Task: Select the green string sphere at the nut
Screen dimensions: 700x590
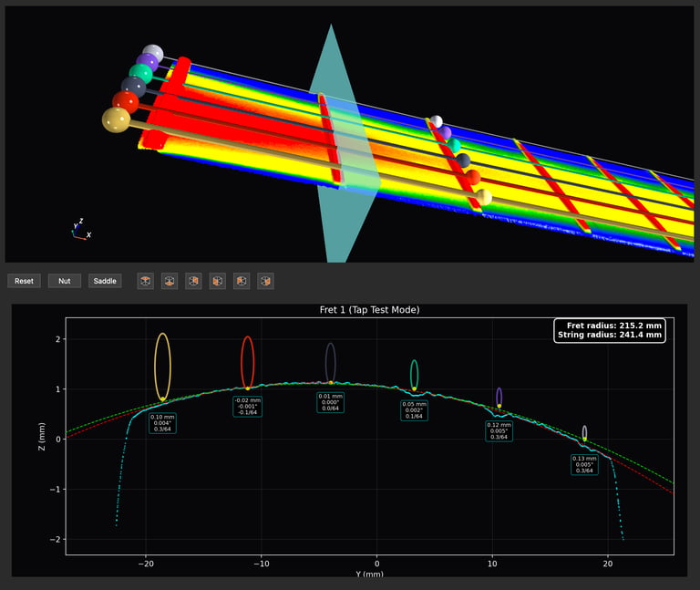Action: pyautogui.click(x=140, y=73)
